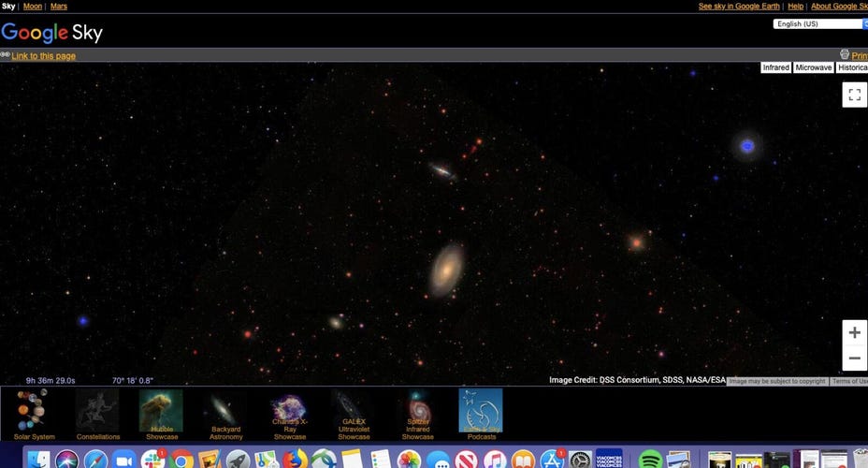The height and width of the screenshot is (468, 868).
Task: Open Music (iTunes) from the Dock
Action: (x=495, y=460)
